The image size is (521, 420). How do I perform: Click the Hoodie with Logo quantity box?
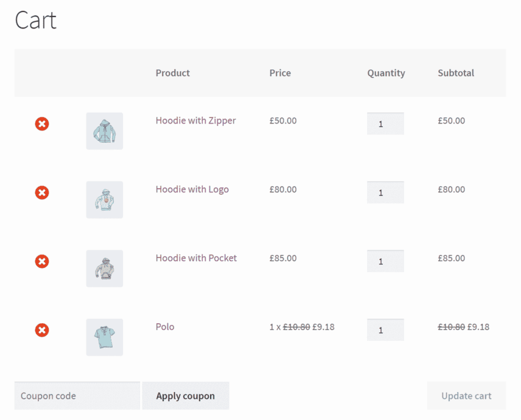click(385, 192)
